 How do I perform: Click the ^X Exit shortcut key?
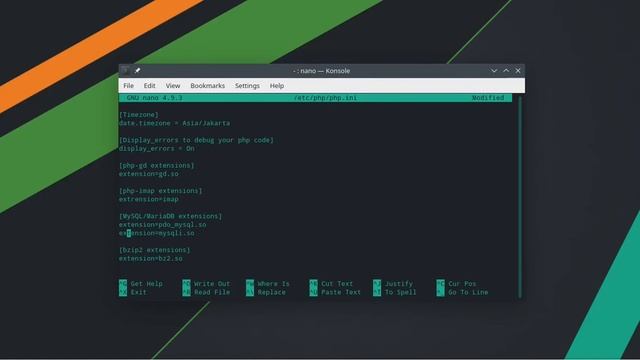(123, 292)
